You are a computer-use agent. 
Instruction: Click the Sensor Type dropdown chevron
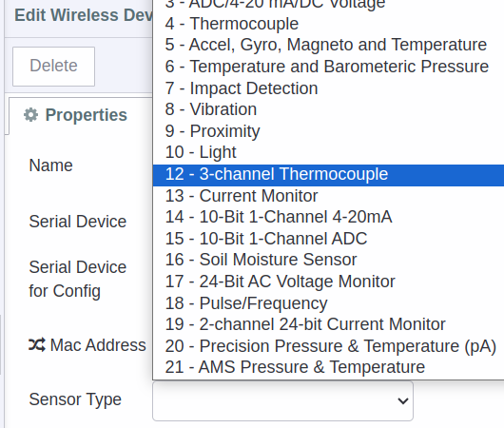tap(402, 401)
